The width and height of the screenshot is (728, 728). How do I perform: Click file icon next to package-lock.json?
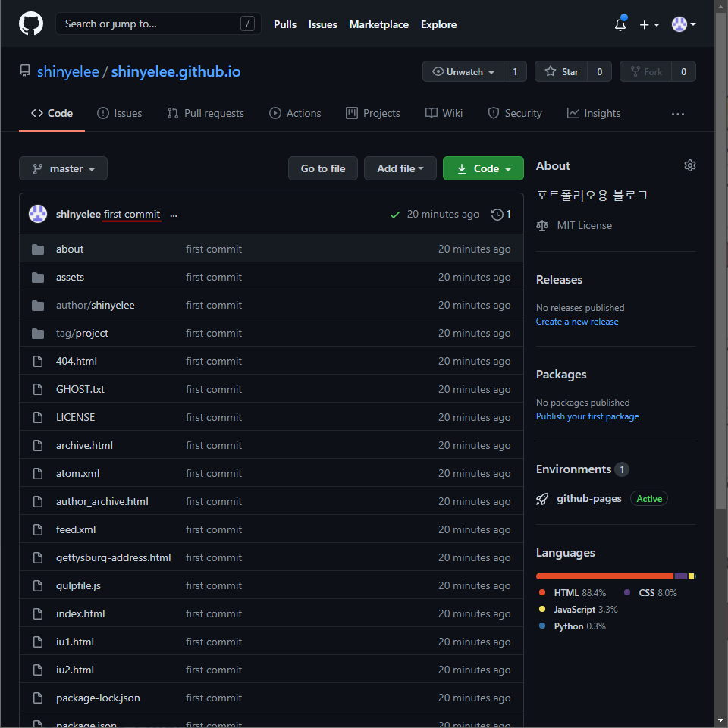38,698
